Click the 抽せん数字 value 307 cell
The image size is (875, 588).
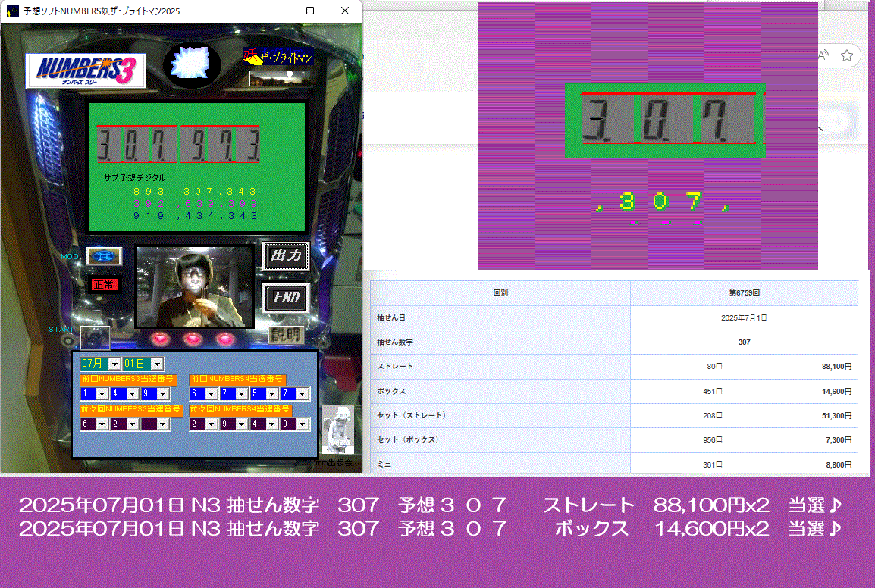744,342
